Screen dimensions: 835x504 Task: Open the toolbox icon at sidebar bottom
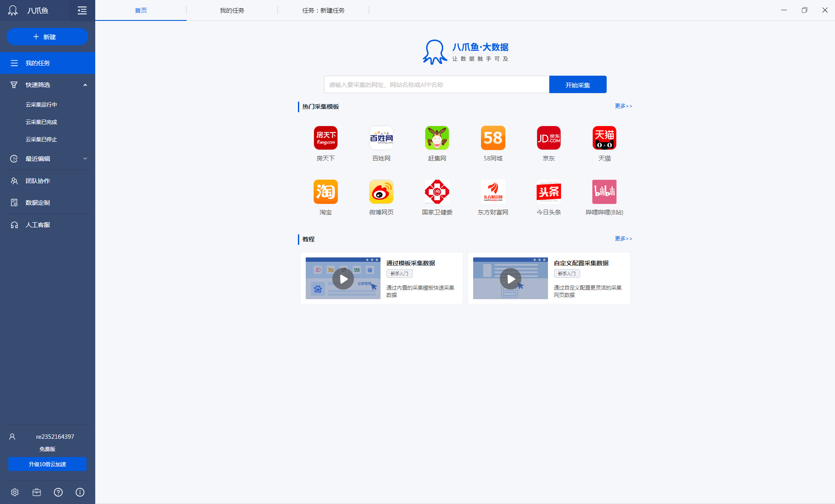point(37,492)
